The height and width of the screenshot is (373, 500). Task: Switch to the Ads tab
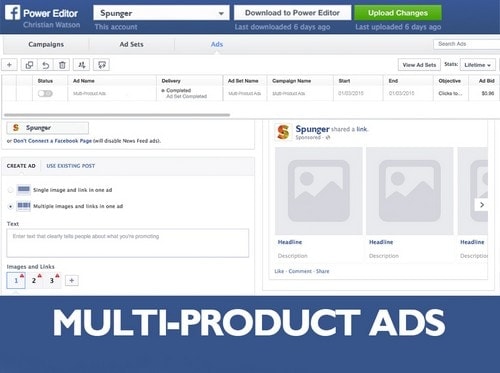point(217,44)
